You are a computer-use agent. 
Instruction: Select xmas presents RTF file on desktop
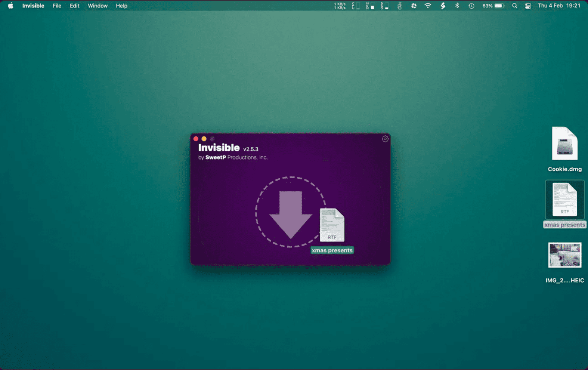click(x=564, y=199)
